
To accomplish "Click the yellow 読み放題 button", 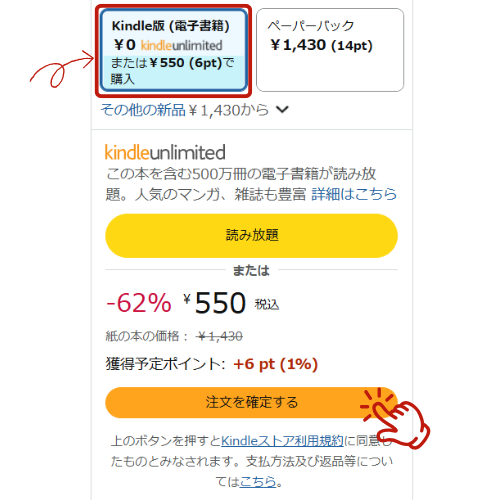I will pos(251,236).
